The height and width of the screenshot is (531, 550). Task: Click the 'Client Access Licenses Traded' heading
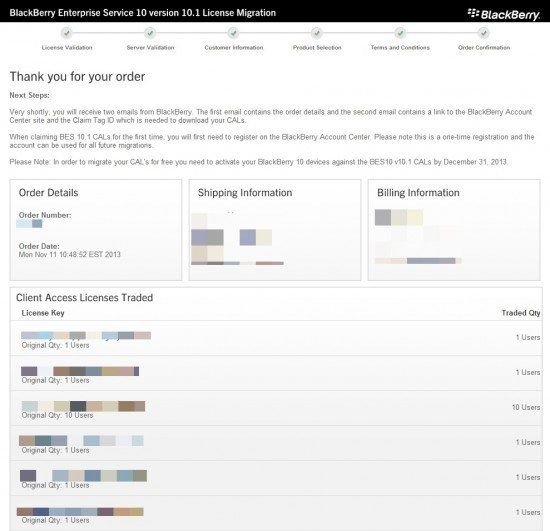coord(85,297)
